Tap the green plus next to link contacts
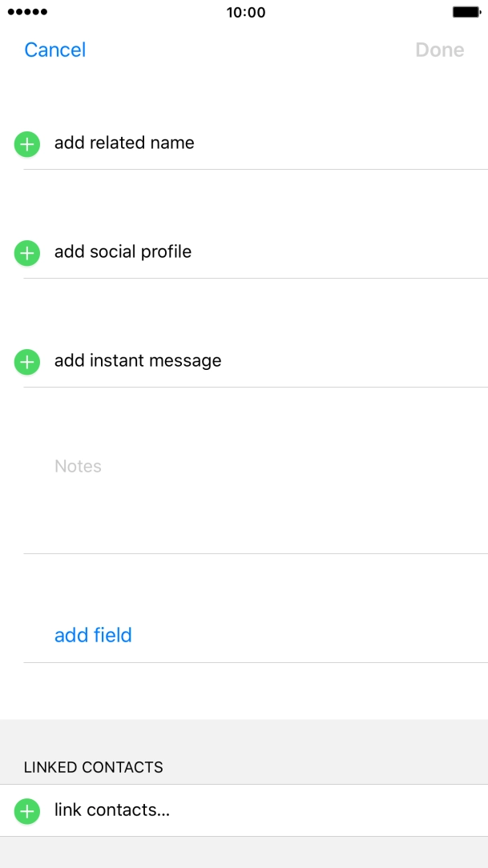The image size is (488, 868). [x=26, y=810]
